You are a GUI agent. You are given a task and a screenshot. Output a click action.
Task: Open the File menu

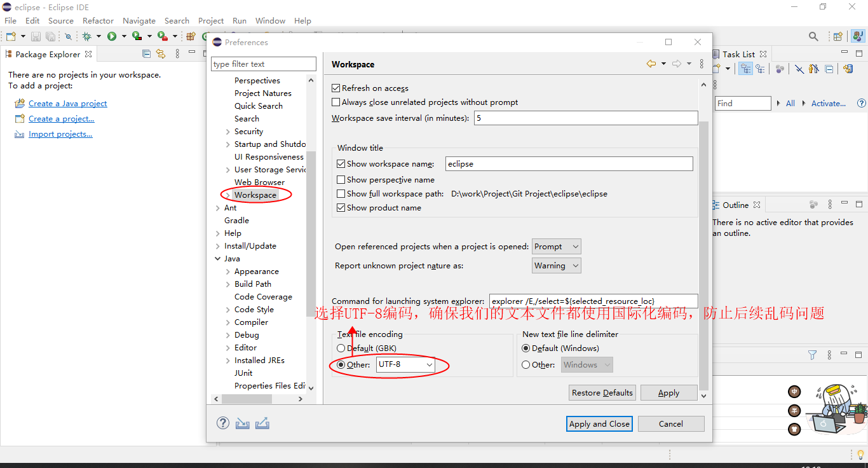tap(11, 20)
